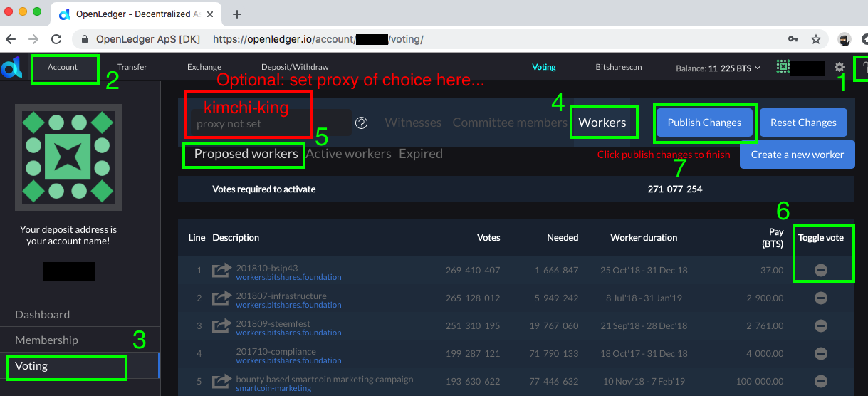
Task: Click the Pay (BTS) column header
Action: (x=771, y=237)
